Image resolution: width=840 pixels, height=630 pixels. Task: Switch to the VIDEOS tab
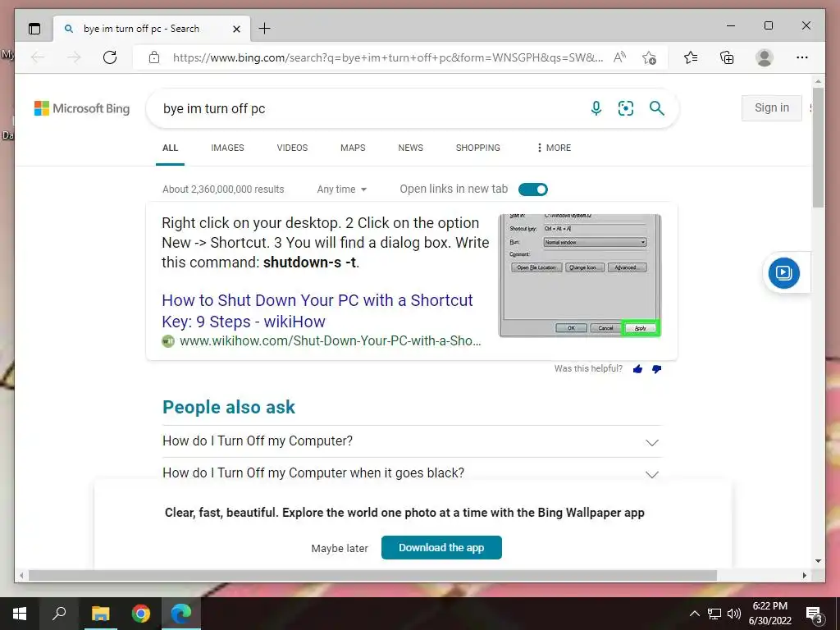click(293, 148)
